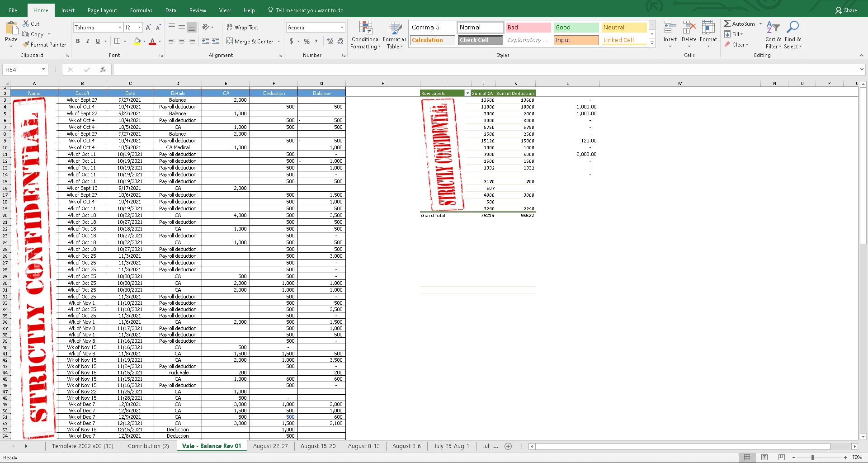The image size is (868, 463).
Task: Open Conditional Formatting menu
Action: 366,35
